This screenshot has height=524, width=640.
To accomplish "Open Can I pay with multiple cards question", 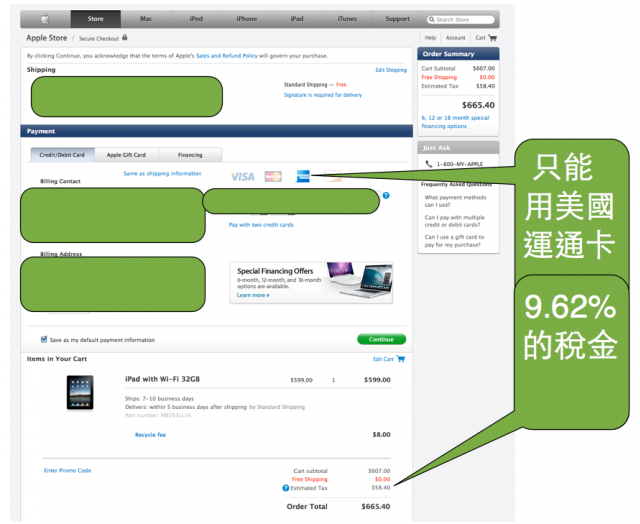I will 455,221.
